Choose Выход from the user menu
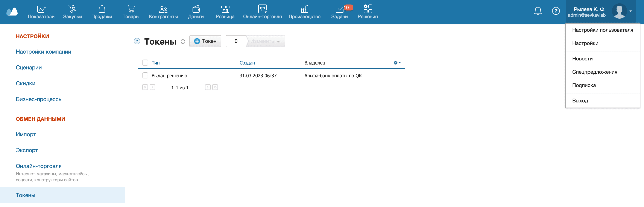Viewport: 644px width, 207px height. click(580, 101)
